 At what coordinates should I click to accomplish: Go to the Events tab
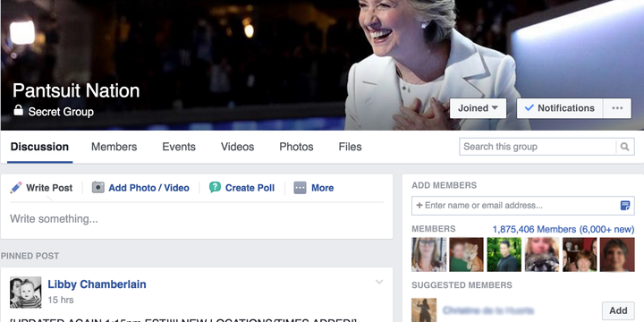coord(179,147)
